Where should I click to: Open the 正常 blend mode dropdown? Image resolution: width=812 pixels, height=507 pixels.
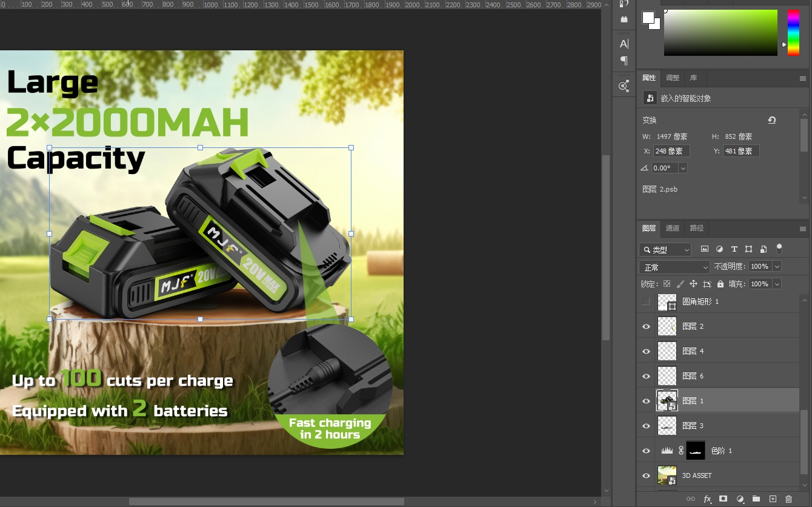tap(674, 267)
